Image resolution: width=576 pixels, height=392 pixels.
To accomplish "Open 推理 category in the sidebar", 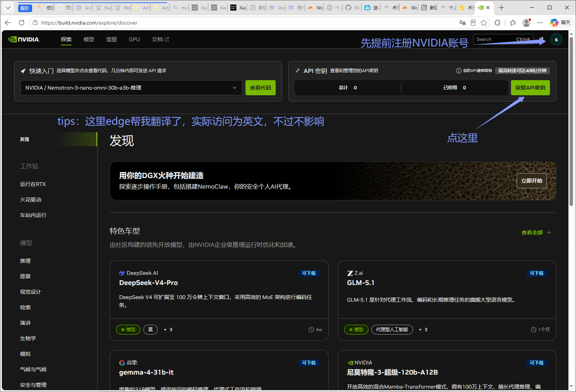I will [x=25, y=261].
